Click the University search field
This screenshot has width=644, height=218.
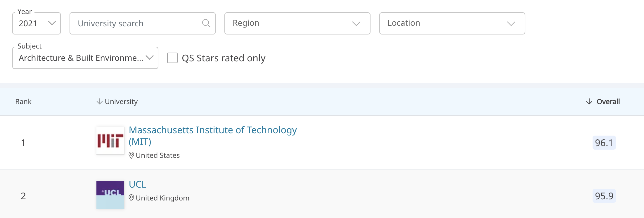(x=137, y=23)
